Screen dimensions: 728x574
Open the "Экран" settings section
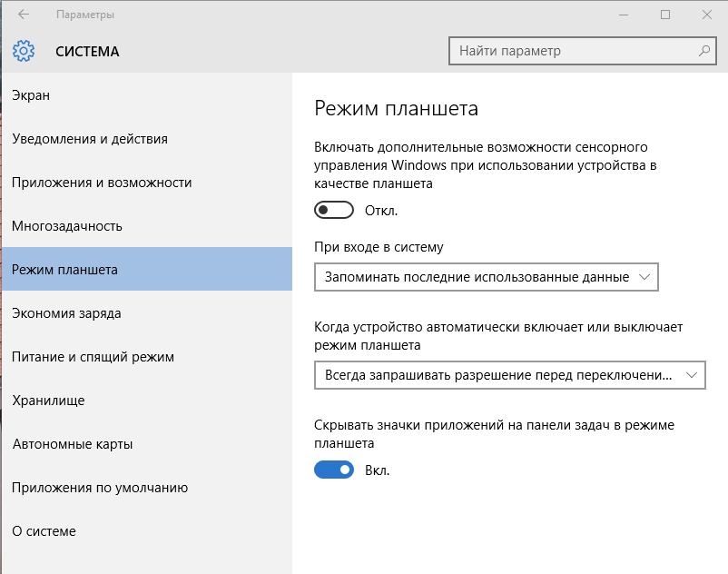click(31, 95)
